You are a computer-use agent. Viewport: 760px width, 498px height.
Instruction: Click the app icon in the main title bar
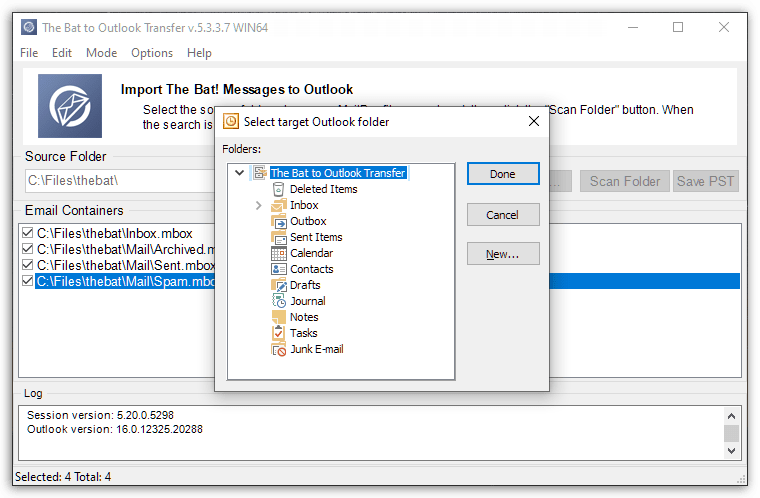[x=29, y=27]
